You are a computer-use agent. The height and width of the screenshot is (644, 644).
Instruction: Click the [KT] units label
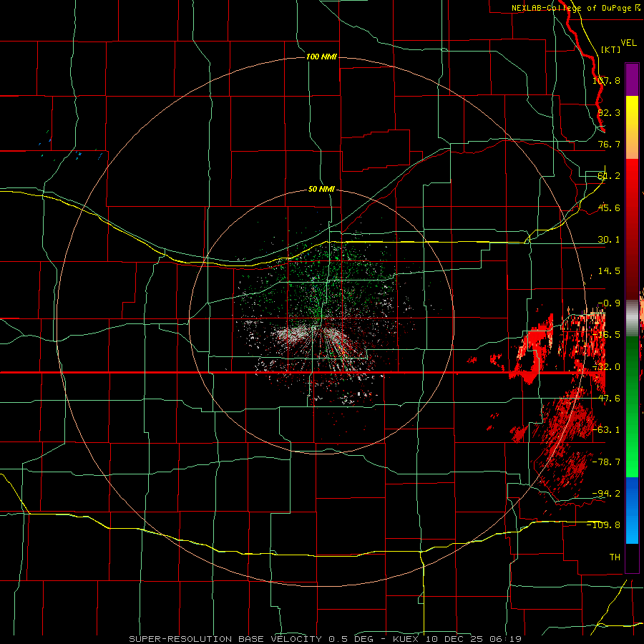610,49
